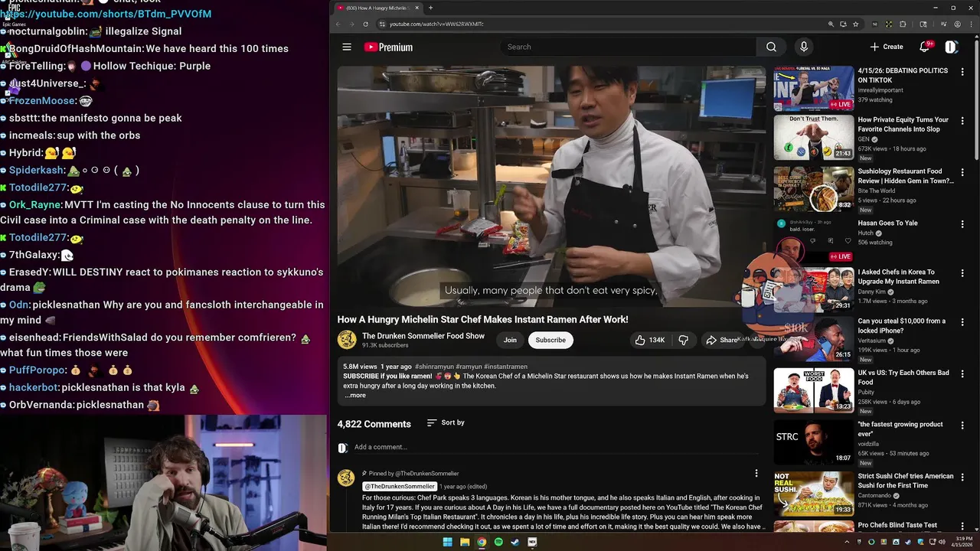Close the How A Hungry Michelin tab
The width and height of the screenshot is (980, 551).
pyautogui.click(x=416, y=8)
